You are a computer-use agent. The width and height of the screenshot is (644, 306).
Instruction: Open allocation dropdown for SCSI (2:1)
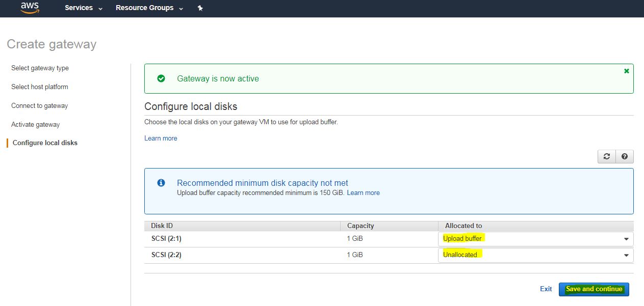click(535, 239)
